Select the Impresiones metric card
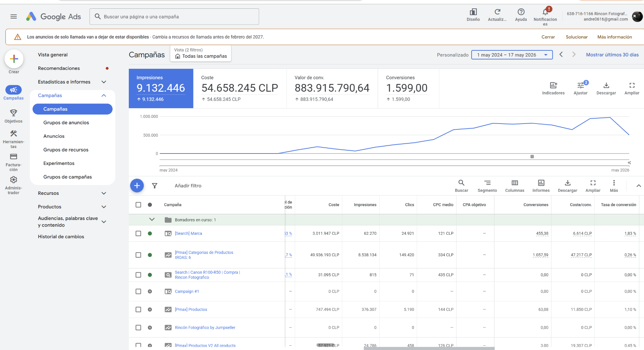 coord(161,88)
